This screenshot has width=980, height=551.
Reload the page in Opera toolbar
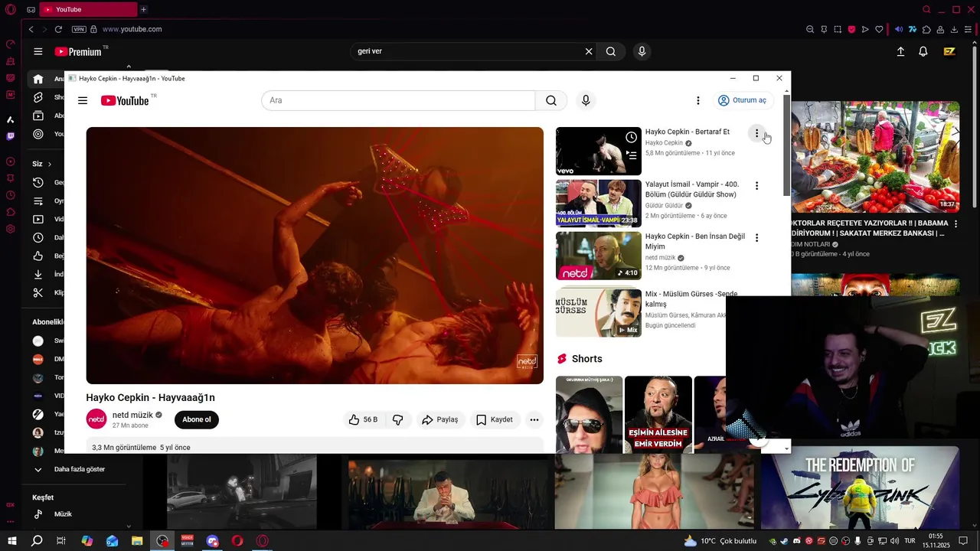pyautogui.click(x=58, y=29)
